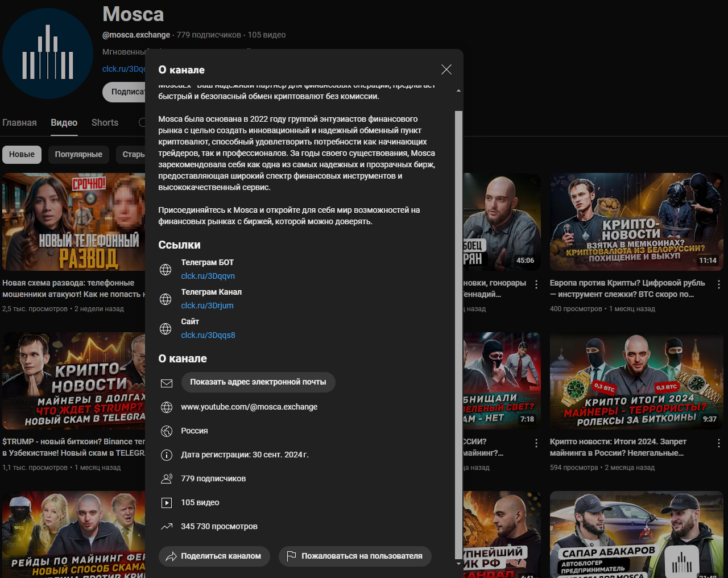
Task: Click the scroll-down arrow in dialog
Action: pos(458,564)
